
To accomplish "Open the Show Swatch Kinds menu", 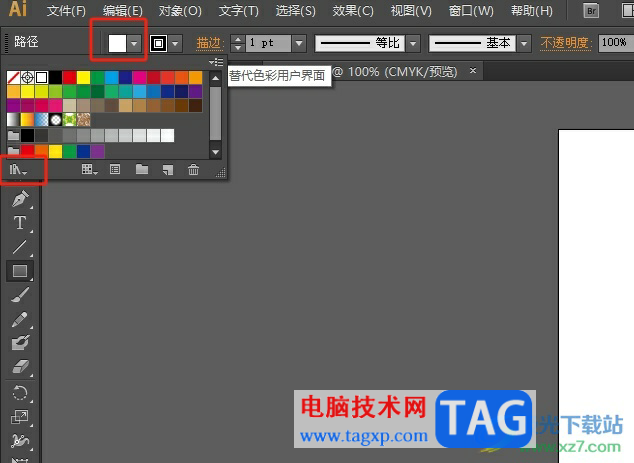I will pos(89,169).
